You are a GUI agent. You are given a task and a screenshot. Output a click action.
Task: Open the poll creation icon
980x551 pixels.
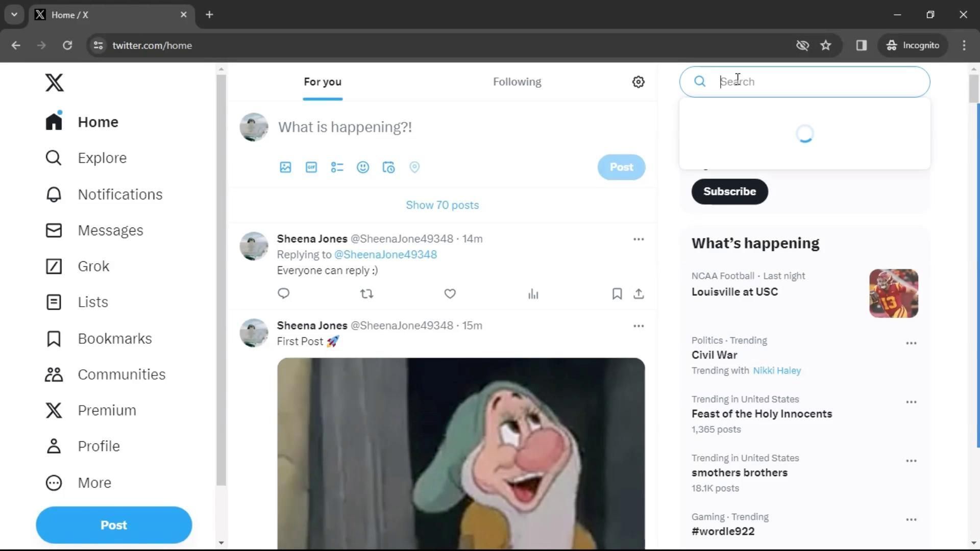click(336, 167)
